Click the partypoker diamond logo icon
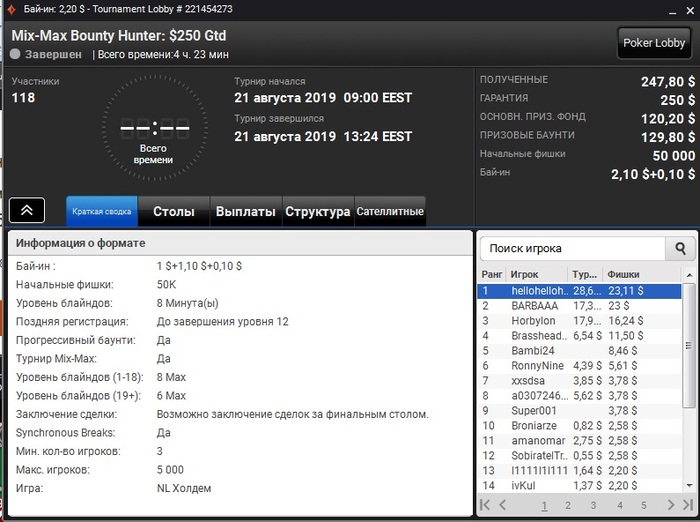The width and height of the screenshot is (700, 522). click(11, 9)
